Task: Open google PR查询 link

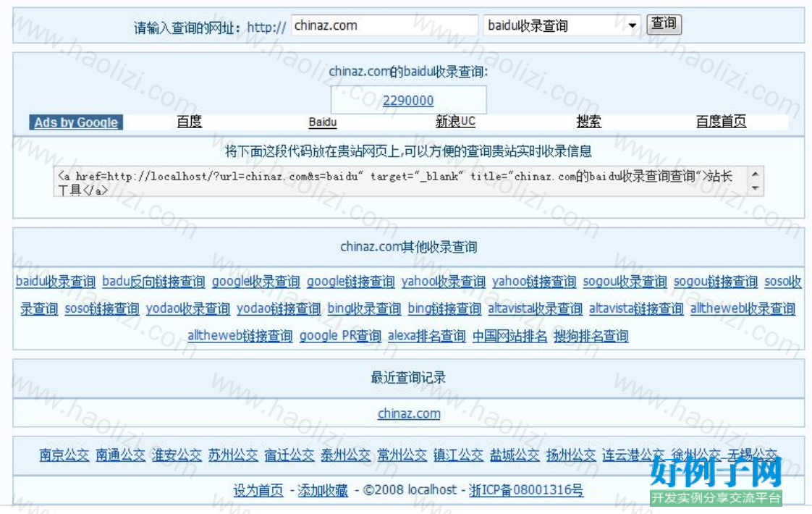Action: click(340, 336)
